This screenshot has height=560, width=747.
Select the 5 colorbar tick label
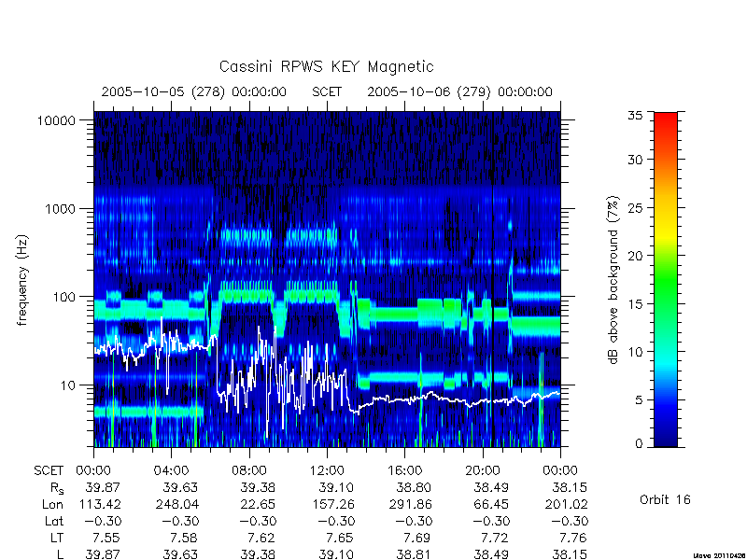click(639, 399)
